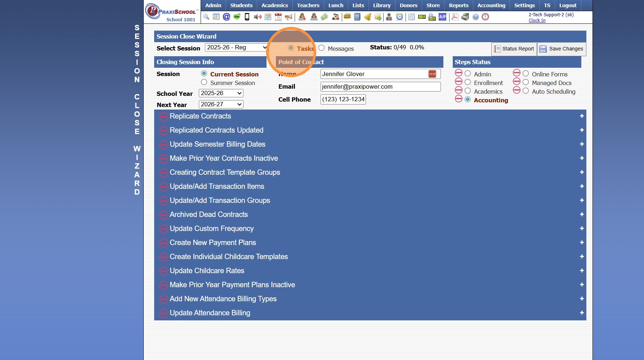Open the Students menu

coord(241,5)
